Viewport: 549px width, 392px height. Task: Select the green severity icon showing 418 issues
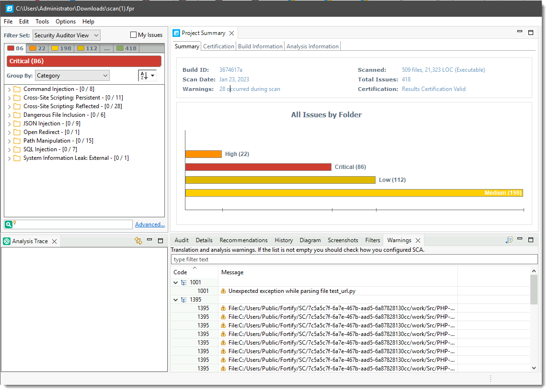[x=121, y=48]
